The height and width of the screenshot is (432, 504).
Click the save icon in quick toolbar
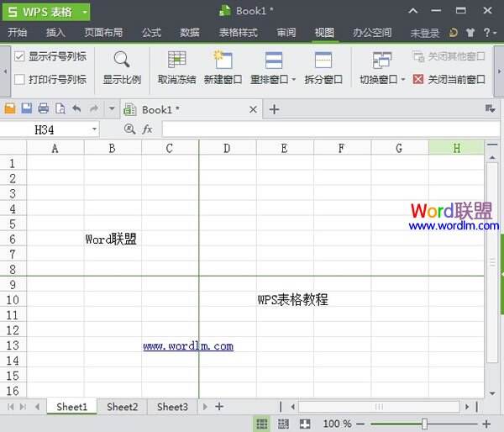pos(26,108)
